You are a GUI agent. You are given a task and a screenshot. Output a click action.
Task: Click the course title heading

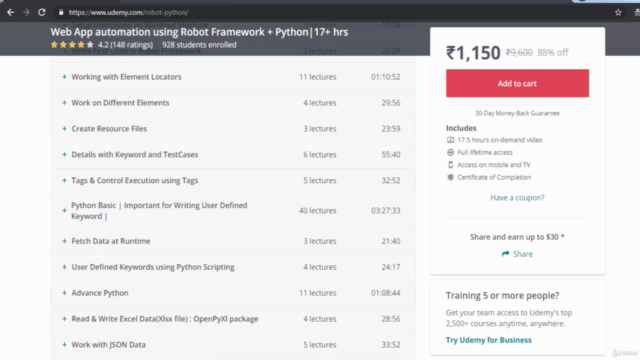point(199,32)
